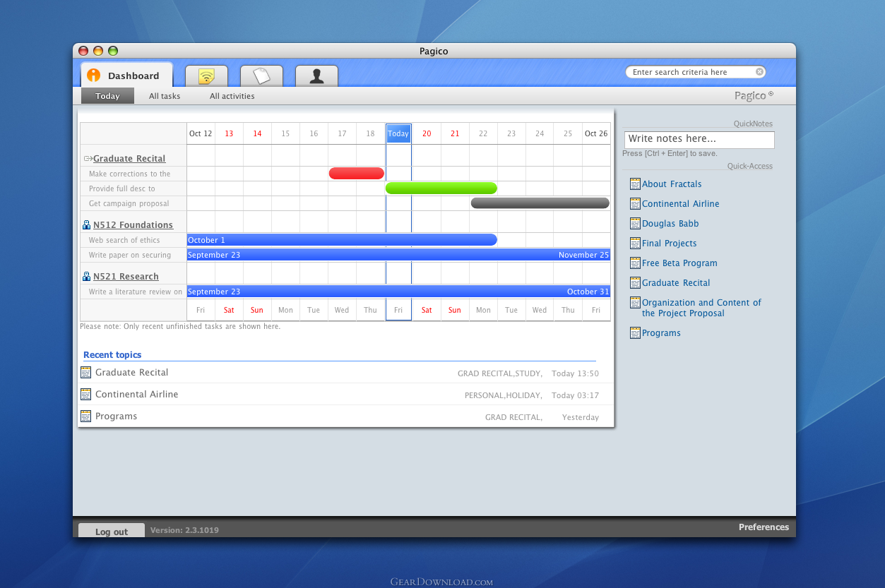
Task: Click the orange Dashboard info icon
Action: pyautogui.click(x=93, y=75)
